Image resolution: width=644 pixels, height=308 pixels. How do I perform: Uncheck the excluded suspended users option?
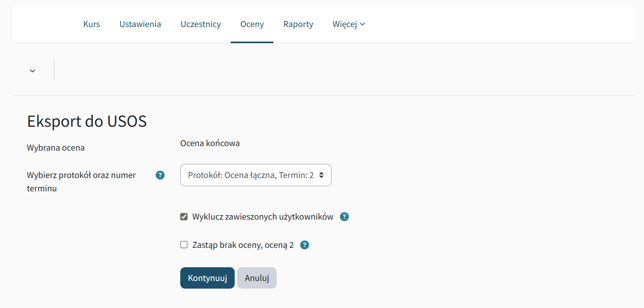(184, 216)
